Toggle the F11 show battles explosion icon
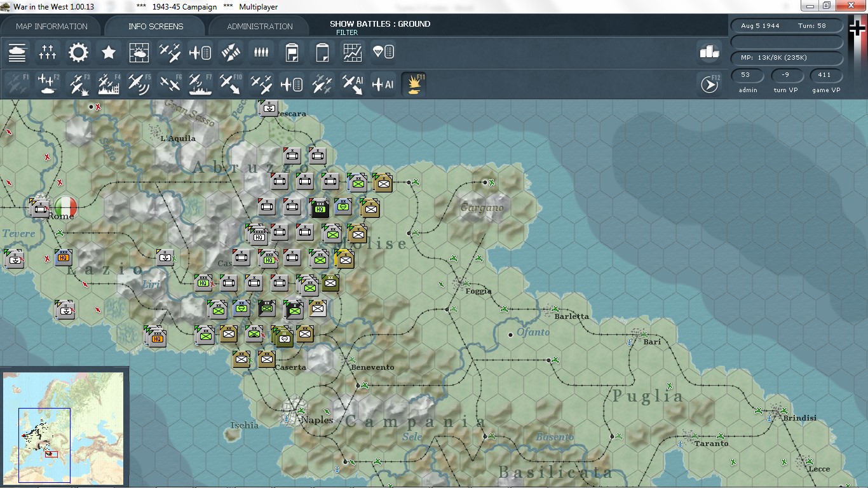Viewport: 868px width, 488px height. (414, 84)
